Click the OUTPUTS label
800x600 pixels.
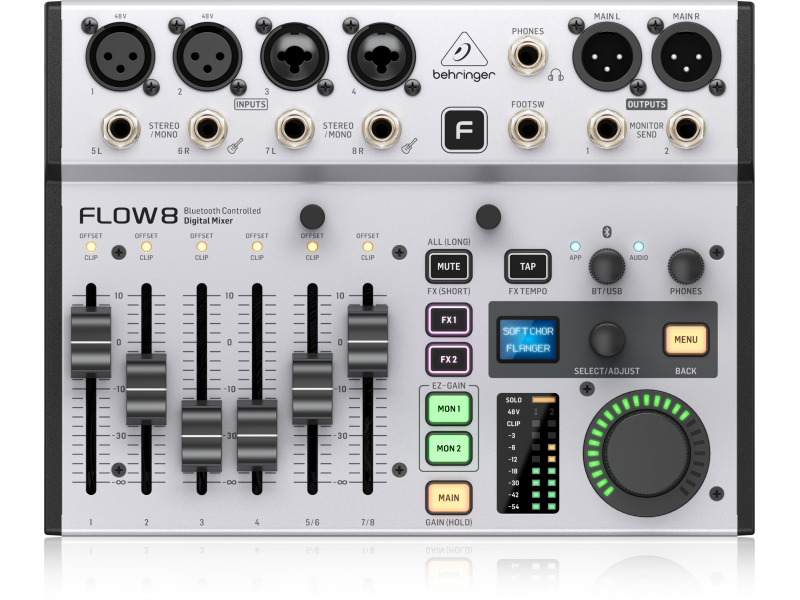coord(646,104)
